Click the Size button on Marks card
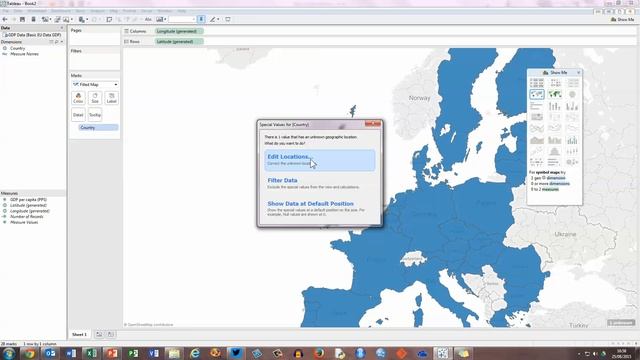The width and height of the screenshot is (640, 360). (95, 98)
